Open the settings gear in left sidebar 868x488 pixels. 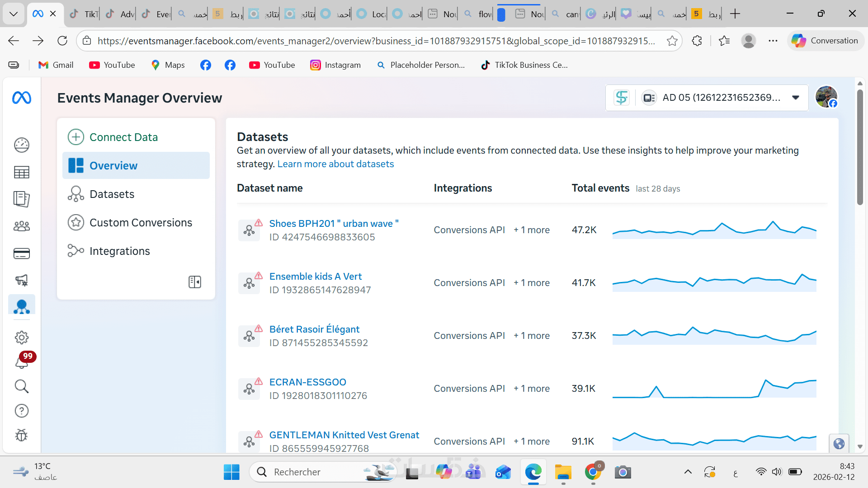(22, 337)
